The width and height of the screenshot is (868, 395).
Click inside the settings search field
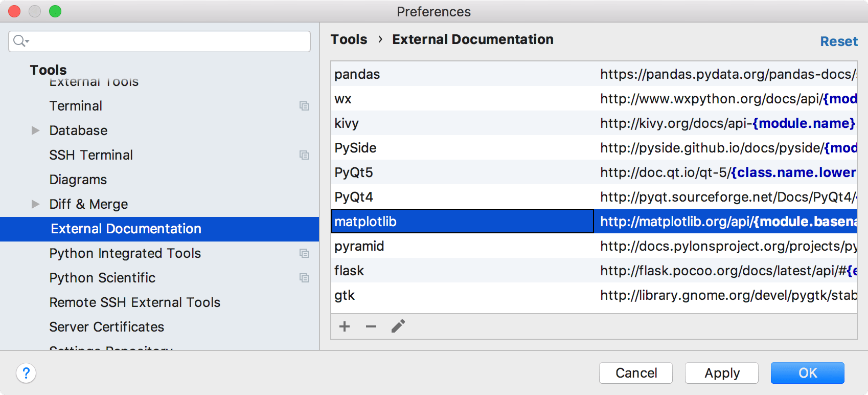(153, 41)
